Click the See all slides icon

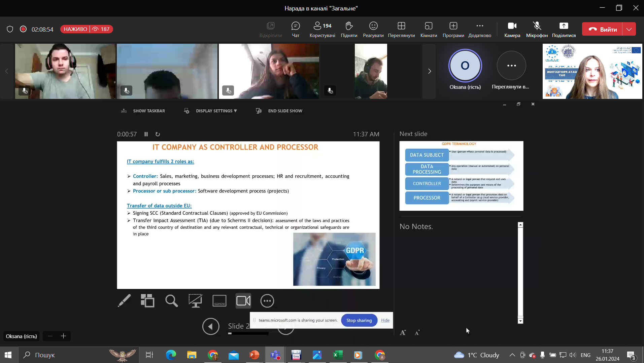[147, 301]
